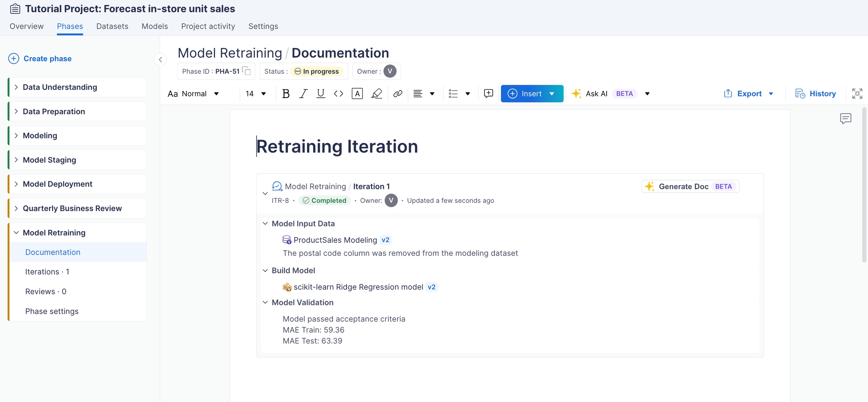
Task: Switch to the Datasets tab
Action: pyautogui.click(x=112, y=26)
